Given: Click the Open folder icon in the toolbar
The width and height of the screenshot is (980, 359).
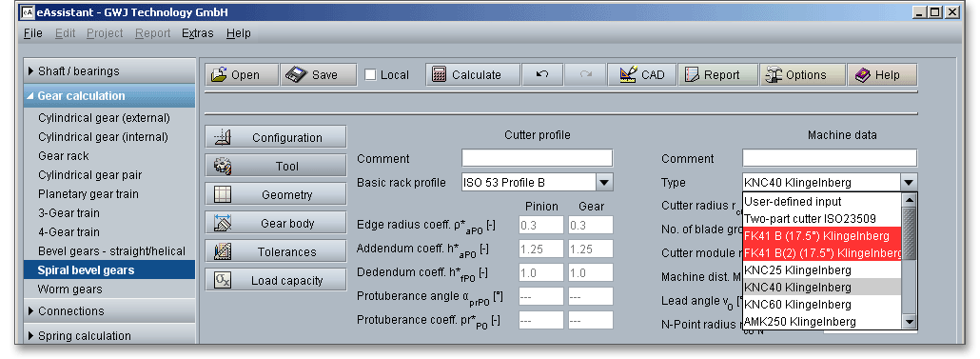Looking at the screenshot, I should click(219, 74).
